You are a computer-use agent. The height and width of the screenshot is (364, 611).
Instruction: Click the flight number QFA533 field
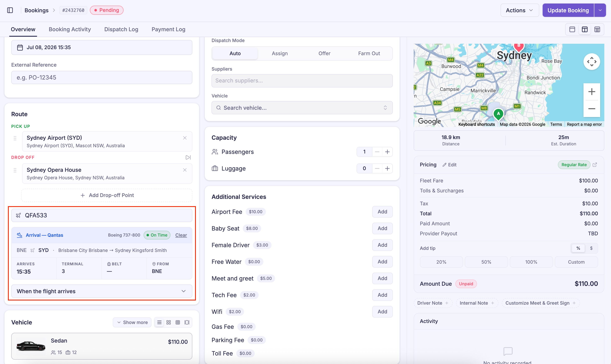[101, 215]
